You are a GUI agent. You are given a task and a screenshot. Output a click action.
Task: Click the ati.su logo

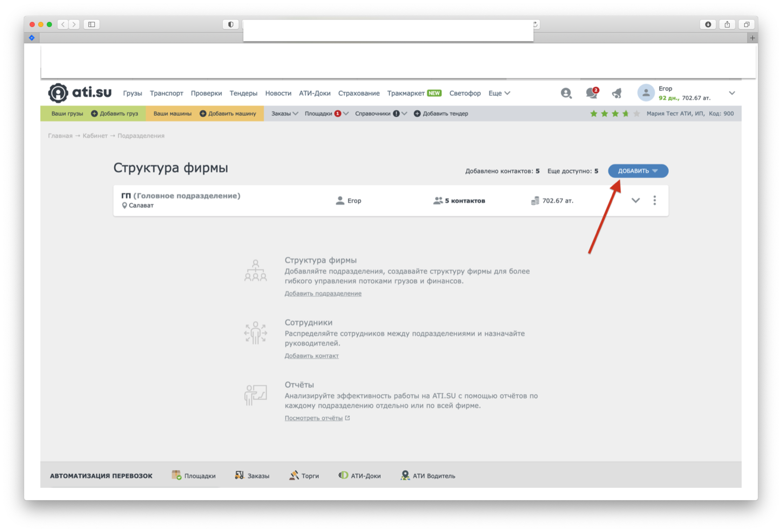80,93
